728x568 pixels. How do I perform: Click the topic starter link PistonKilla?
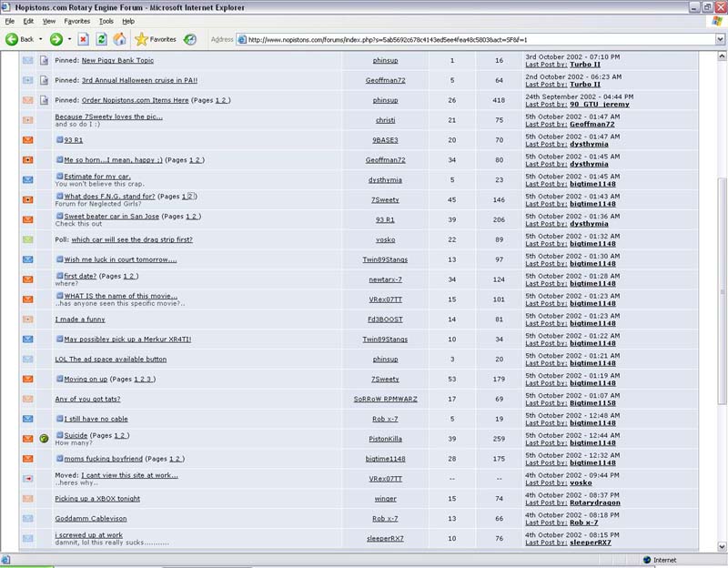385,439
